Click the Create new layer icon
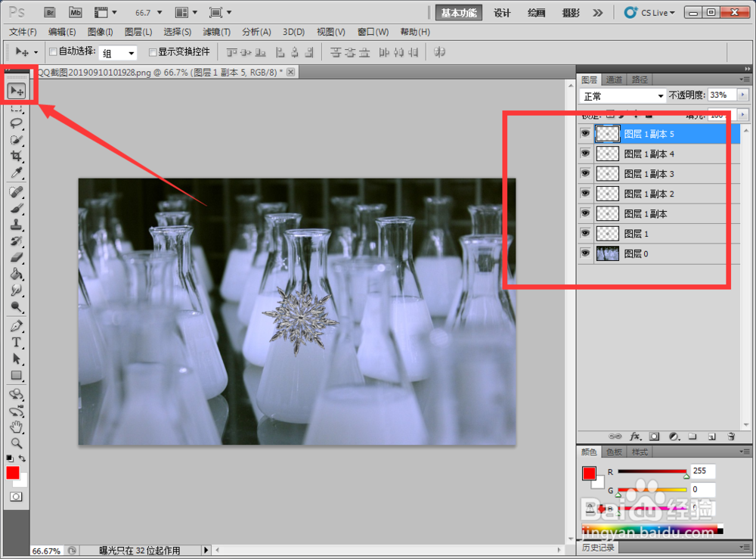Viewport: 756px width, 559px height. 711,436
